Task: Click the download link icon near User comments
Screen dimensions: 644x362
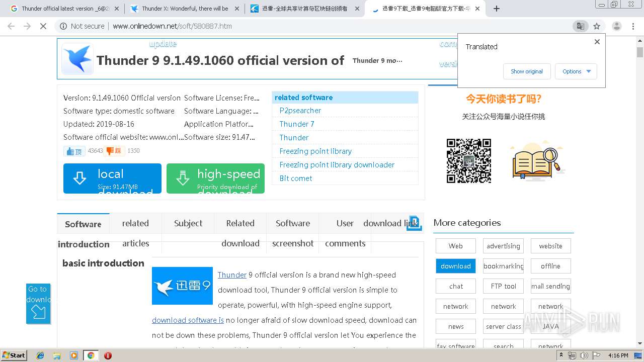Action: [x=414, y=223]
